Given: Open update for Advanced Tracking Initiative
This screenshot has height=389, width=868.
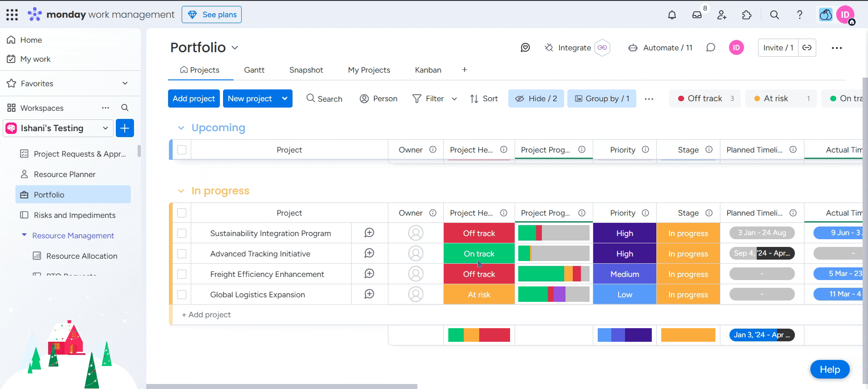Looking at the screenshot, I should 369,253.
